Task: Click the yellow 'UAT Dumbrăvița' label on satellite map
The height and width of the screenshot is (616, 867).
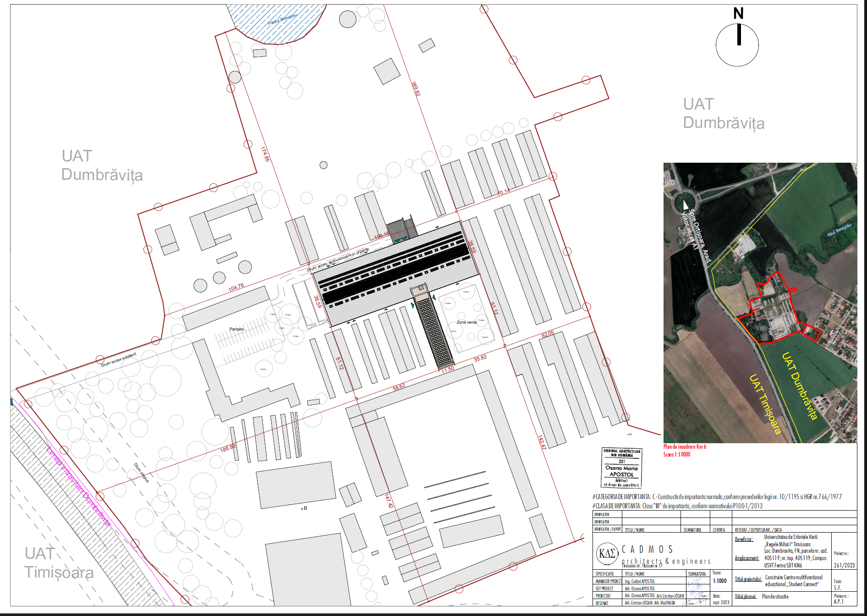Action: [799, 386]
